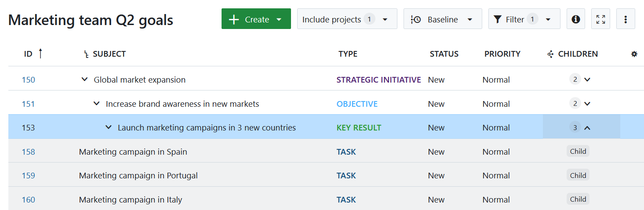Activate fullscreen zen mode icon

[x=600, y=19]
